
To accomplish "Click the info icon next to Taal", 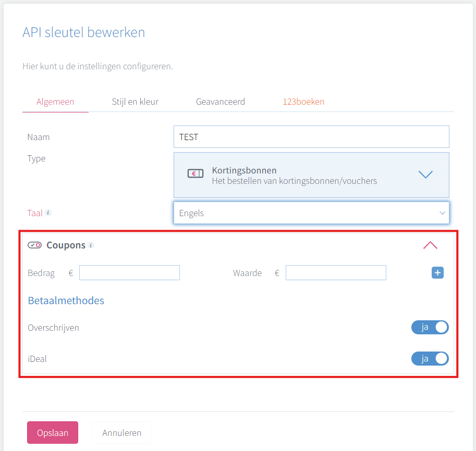I will (x=48, y=212).
